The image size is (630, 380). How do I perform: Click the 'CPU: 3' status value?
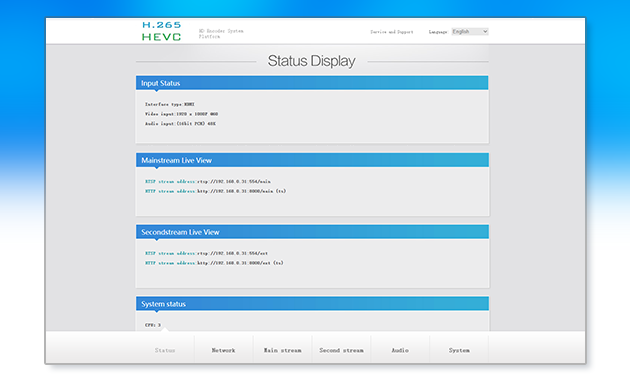tap(153, 325)
